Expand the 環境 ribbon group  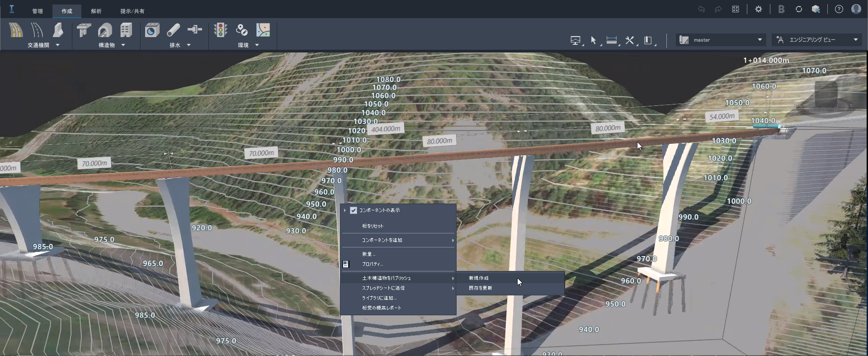coord(257,45)
